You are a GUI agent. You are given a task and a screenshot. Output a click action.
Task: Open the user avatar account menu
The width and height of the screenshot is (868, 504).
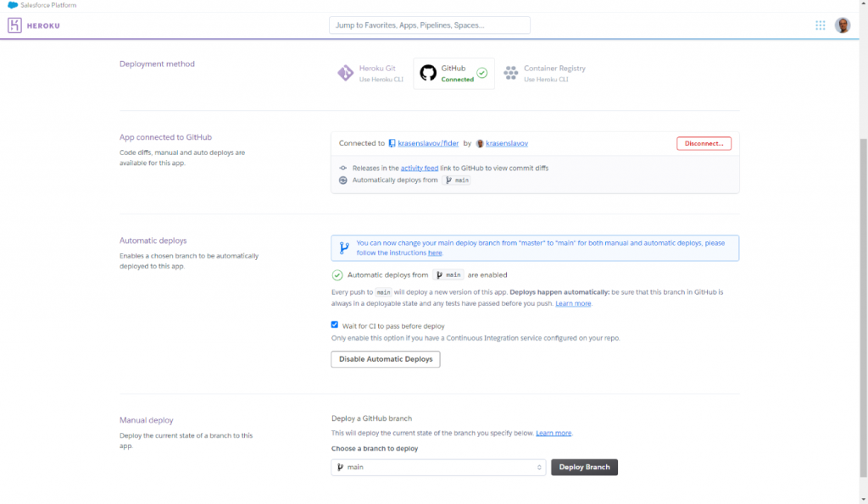[842, 25]
